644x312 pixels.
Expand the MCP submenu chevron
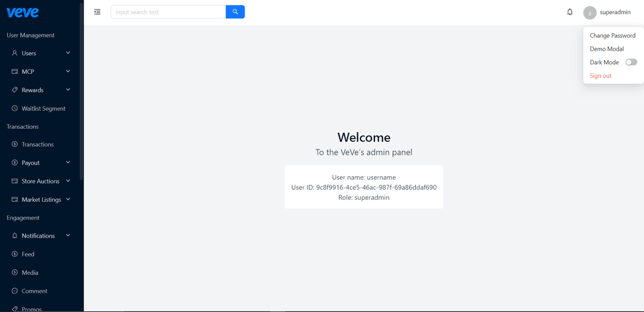click(68, 71)
